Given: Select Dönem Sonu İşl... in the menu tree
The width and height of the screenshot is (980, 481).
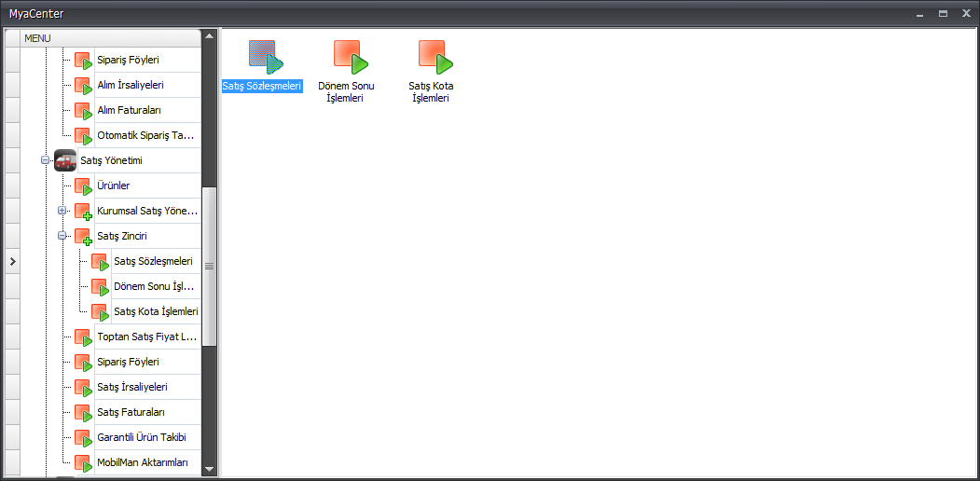Looking at the screenshot, I should tap(156, 286).
